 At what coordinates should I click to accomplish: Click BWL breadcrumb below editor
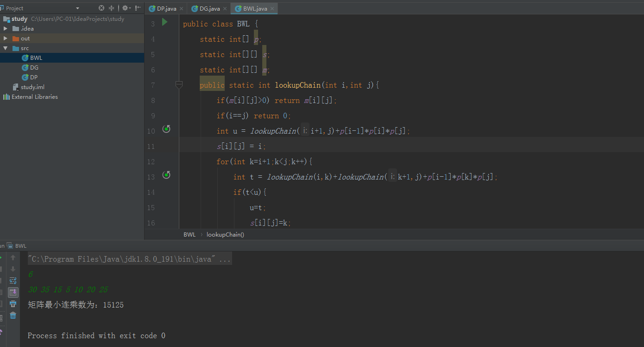(x=189, y=235)
